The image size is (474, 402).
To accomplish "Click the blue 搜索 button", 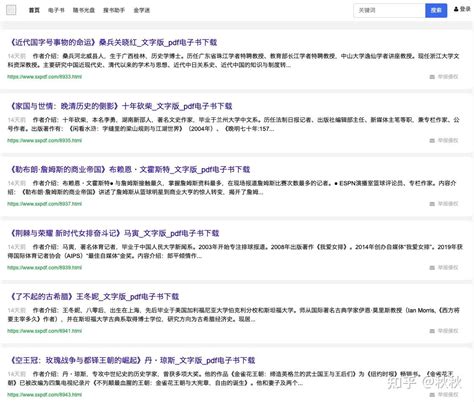I will (436, 10).
